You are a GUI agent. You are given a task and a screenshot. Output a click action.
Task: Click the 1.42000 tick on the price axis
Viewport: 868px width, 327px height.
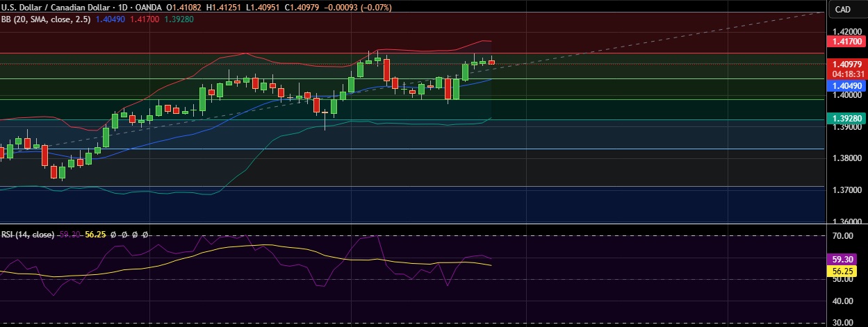pyautogui.click(x=846, y=32)
